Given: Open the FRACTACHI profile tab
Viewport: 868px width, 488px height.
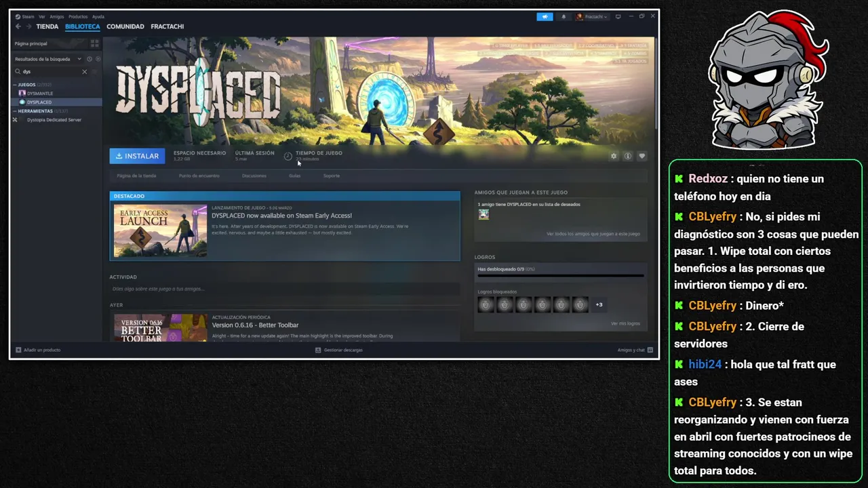Looking at the screenshot, I should (167, 26).
